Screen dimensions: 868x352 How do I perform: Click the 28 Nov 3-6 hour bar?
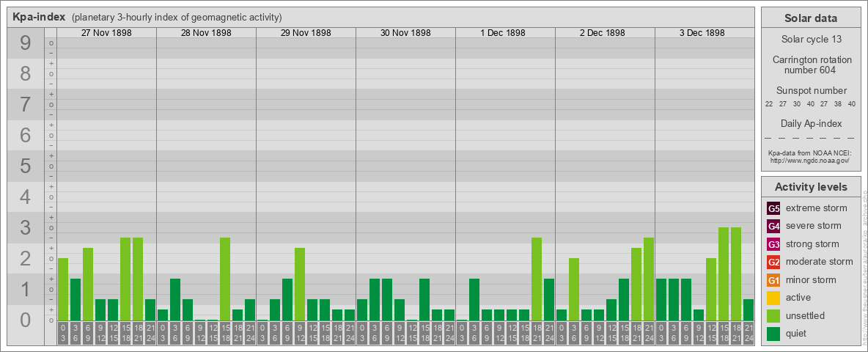coord(175,299)
